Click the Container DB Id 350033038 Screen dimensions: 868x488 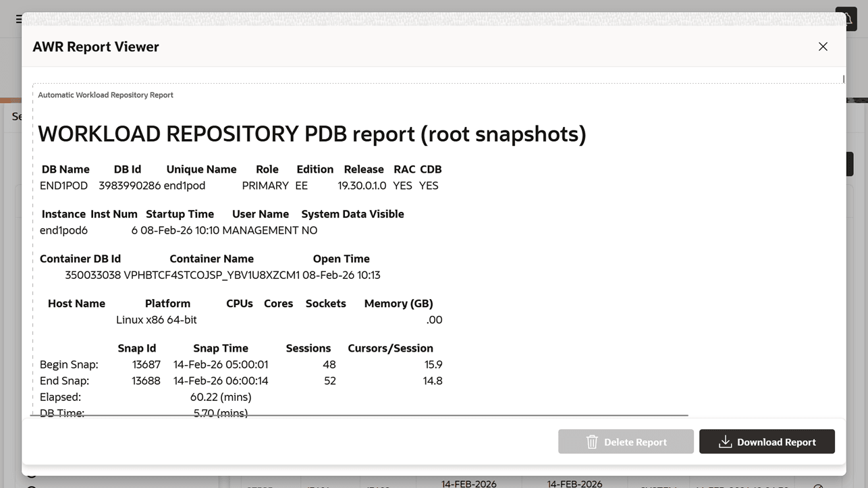point(92,275)
